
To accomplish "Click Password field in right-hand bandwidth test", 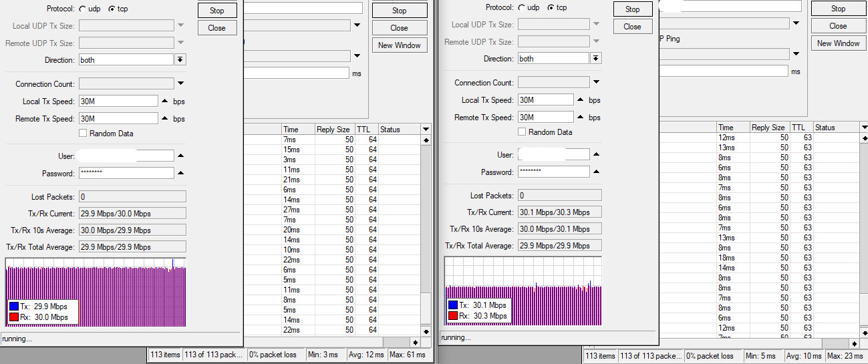I will pos(553,172).
